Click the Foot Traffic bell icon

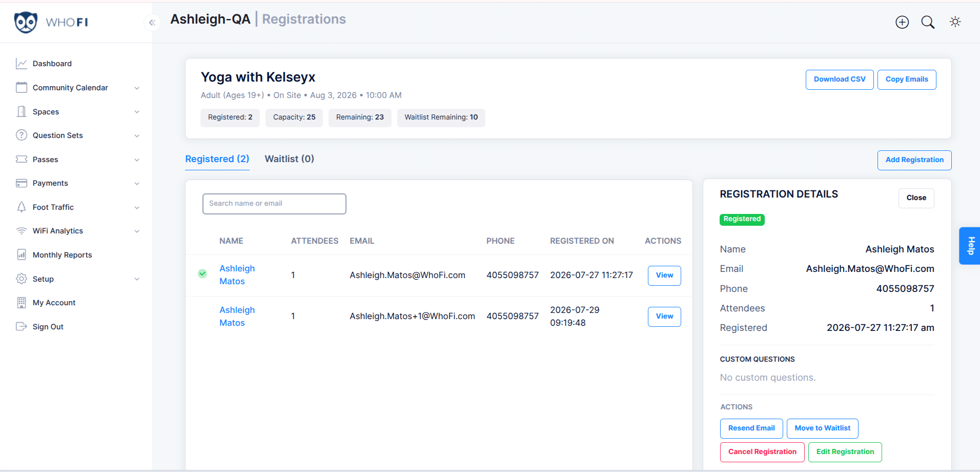pyautogui.click(x=22, y=207)
